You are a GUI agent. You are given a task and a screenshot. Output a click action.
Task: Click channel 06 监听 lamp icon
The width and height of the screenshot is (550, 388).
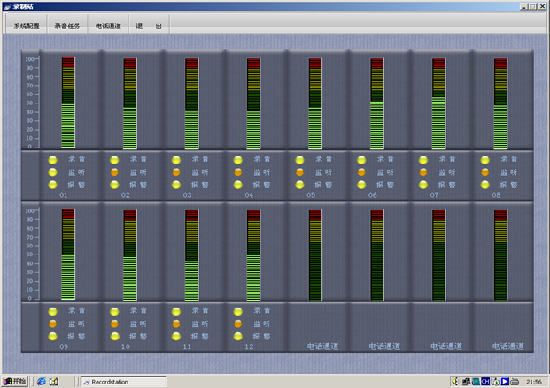[x=362, y=172]
